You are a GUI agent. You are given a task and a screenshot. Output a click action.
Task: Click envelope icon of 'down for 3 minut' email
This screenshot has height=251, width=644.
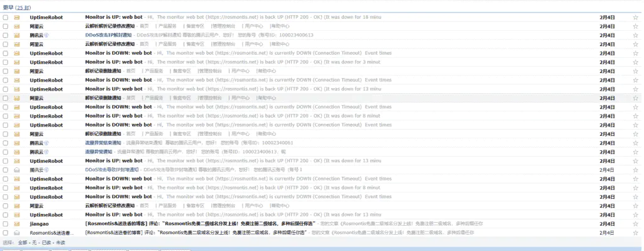coord(17,62)
